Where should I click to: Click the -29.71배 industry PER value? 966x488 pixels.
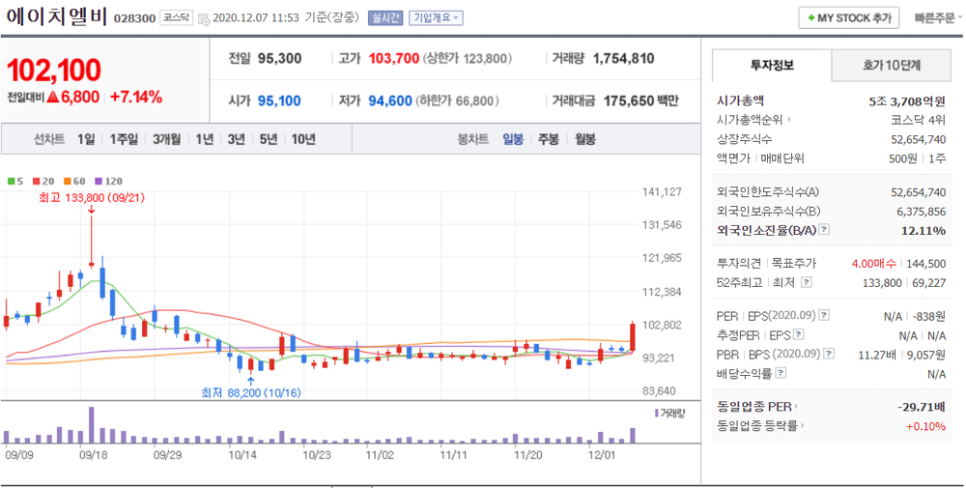tap(922, 407)
